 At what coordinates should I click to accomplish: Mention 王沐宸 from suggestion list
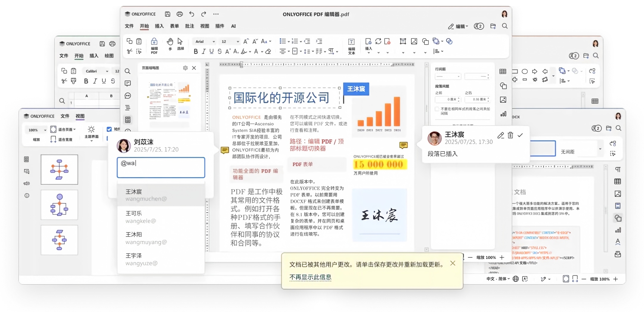161,195
